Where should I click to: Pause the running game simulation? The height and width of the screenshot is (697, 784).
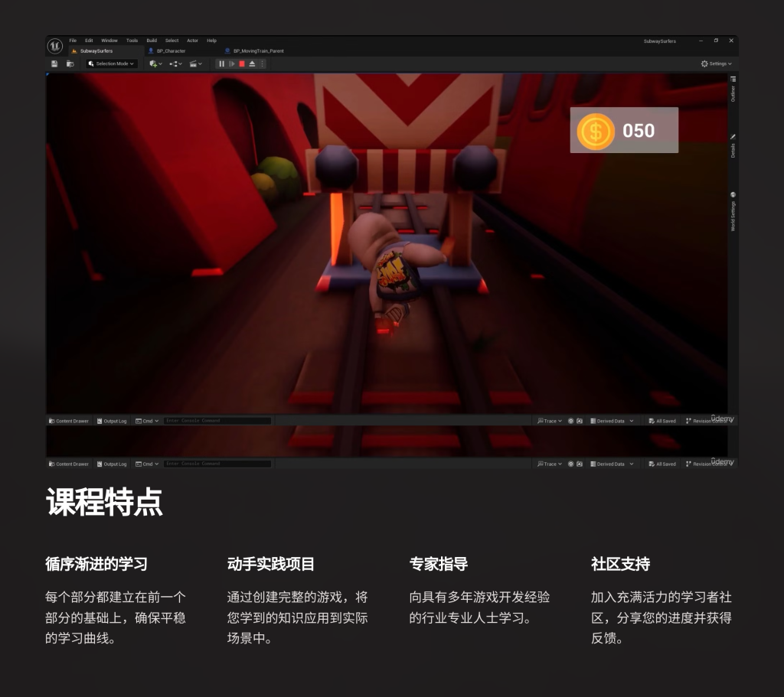[x=221, y=64]
